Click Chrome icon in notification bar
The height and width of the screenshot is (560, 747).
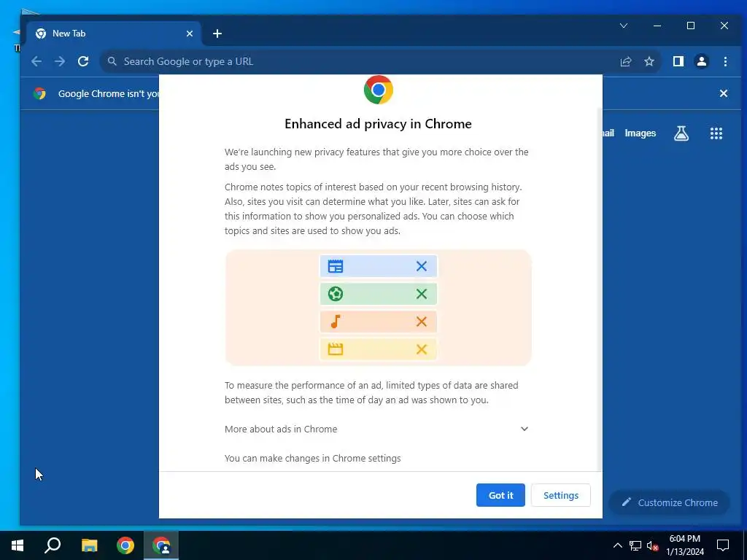(x=39, y=93)
